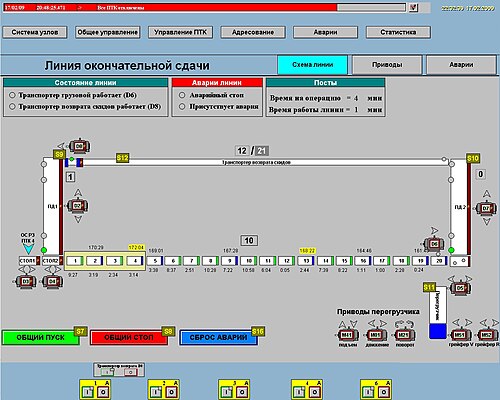Select the M41 lift drive (подъем)
Screen dimensions: 500x400
click(x=347, y=334)
